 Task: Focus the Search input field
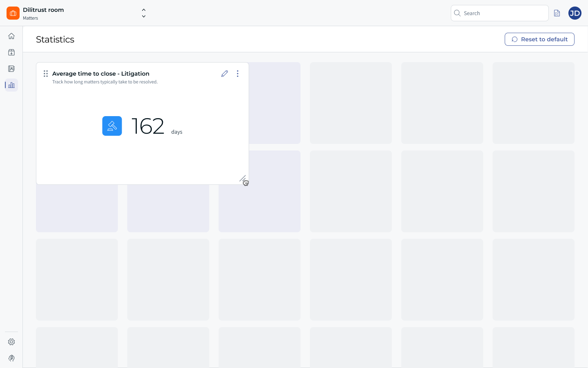click(x=499, y=13)
